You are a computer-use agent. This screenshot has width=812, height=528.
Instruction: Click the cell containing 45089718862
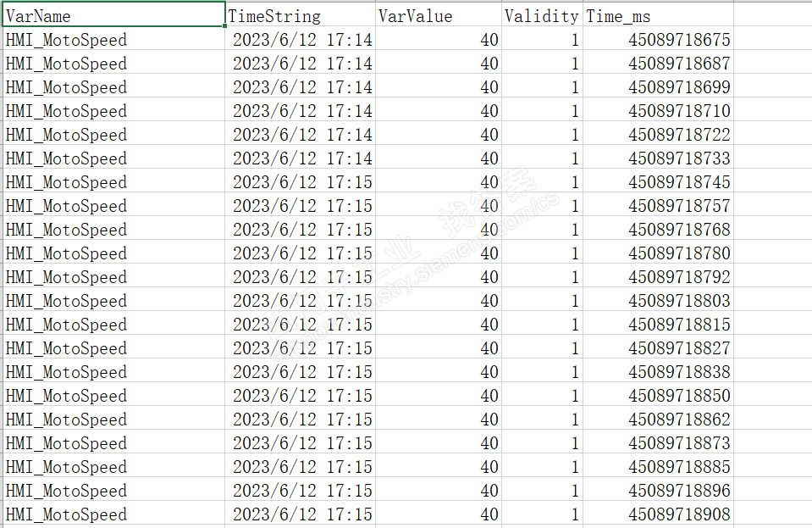click(x=658, y=420)
